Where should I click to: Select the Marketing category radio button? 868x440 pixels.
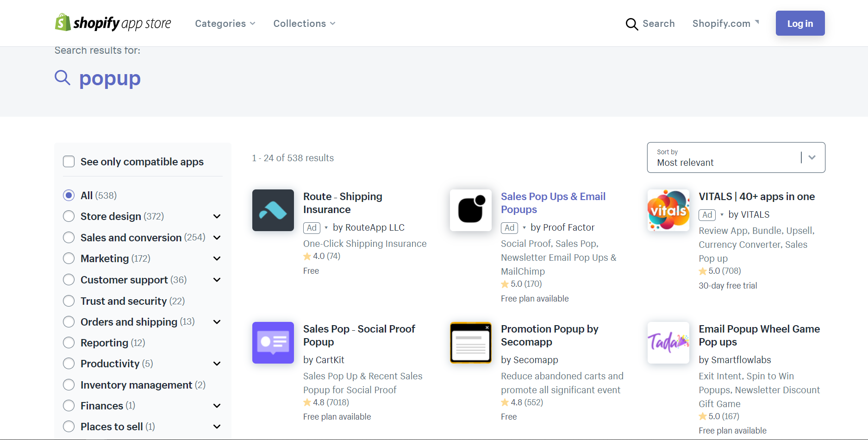click(x=69, y=258)
